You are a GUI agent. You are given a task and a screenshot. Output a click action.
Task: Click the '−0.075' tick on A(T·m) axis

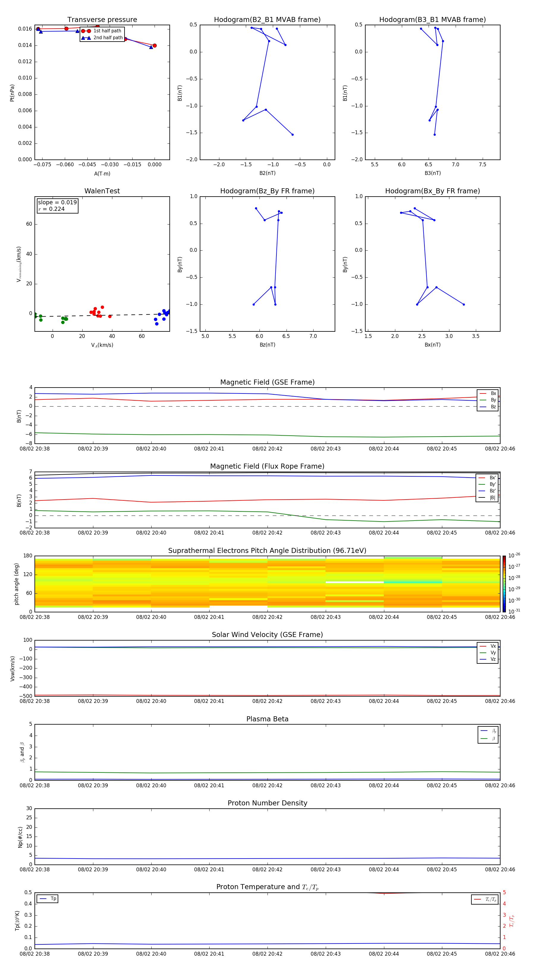coord(42,165)
